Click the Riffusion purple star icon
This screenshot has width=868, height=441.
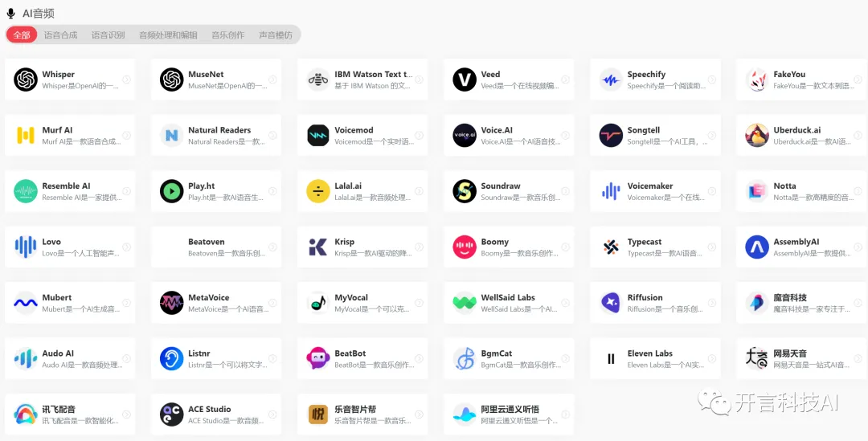tap(611, 303)
